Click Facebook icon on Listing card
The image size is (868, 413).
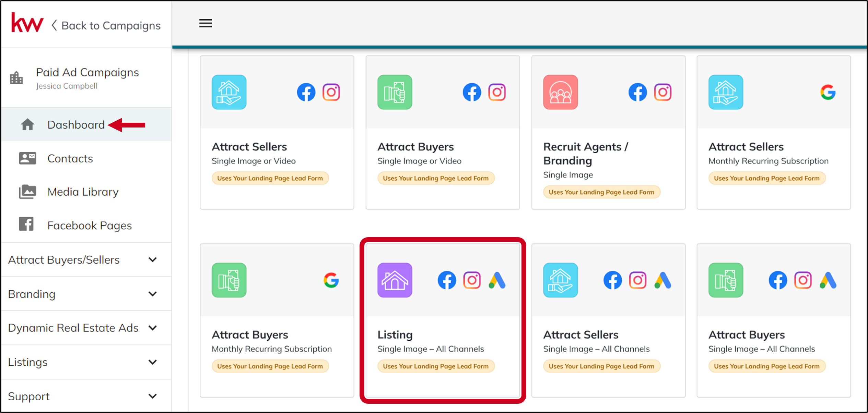447,280
